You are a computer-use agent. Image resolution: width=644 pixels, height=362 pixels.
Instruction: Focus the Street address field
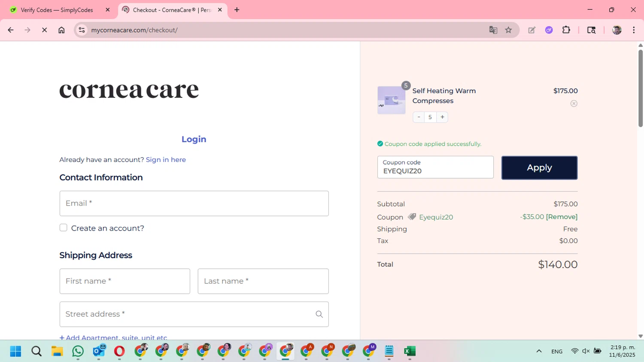point(194,314)
